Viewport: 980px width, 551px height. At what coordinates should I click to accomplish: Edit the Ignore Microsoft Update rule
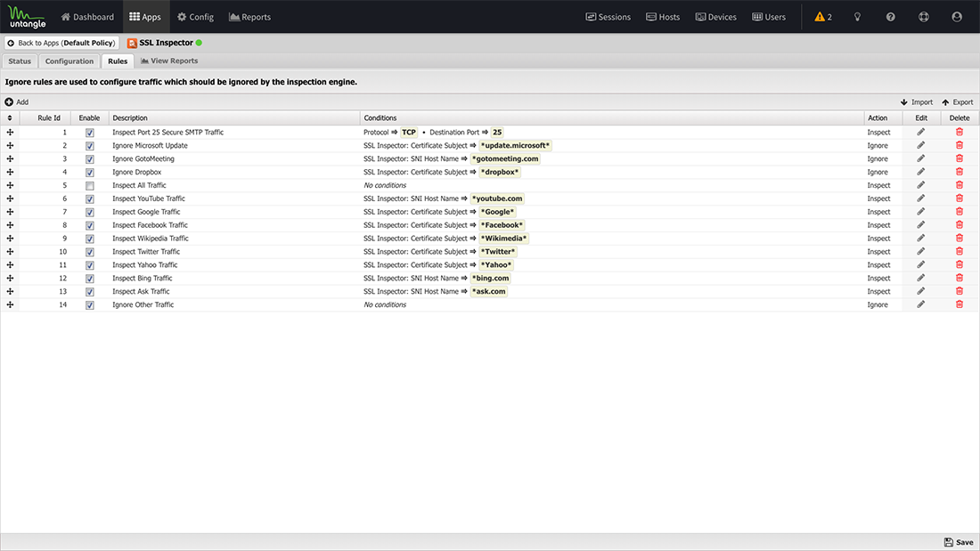920,146
